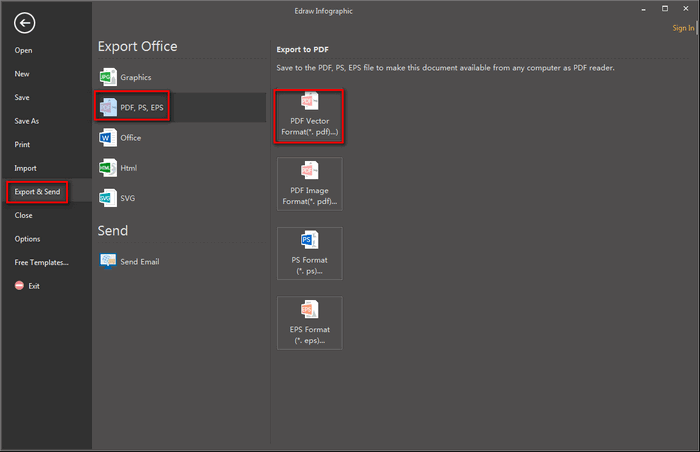Click the PDF Vector Format button
This screenshot has height=452, width=700.
pos(309,116)
